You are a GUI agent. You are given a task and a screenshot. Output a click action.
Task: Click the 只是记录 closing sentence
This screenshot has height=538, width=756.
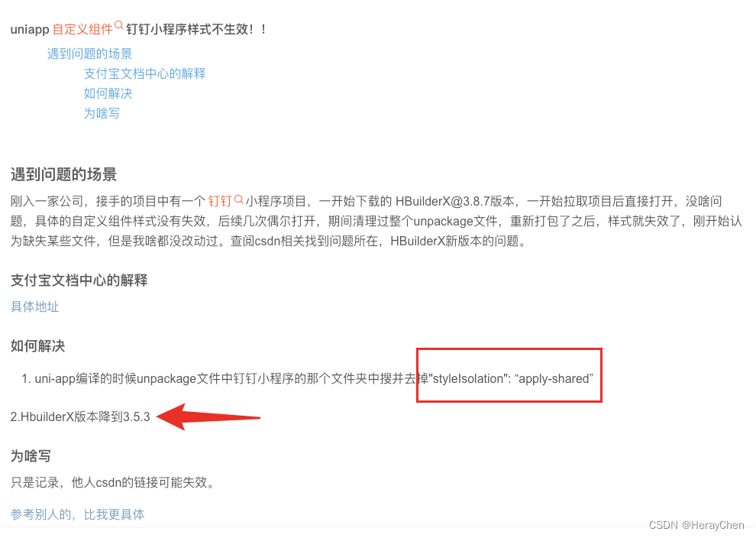[112, 482]
